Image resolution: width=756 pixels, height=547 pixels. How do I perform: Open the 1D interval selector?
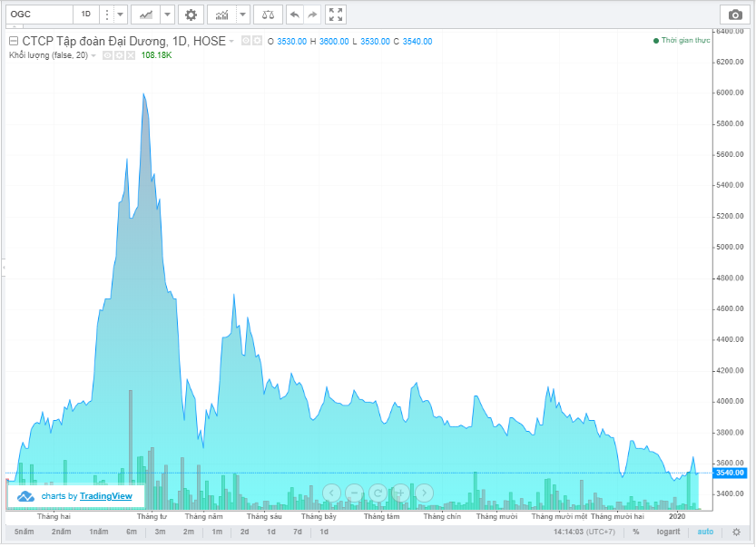coord(86,15)
